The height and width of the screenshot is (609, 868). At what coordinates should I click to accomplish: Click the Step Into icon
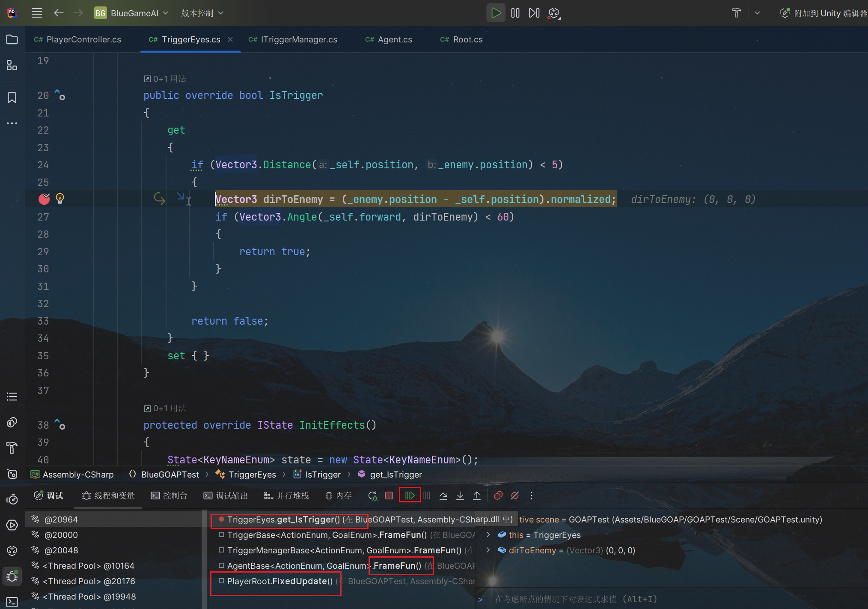click(460, 496)
